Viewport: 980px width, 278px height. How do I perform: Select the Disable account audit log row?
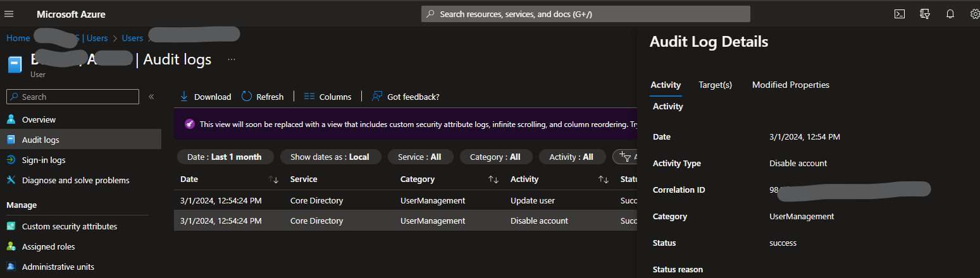tap(405, 221)
